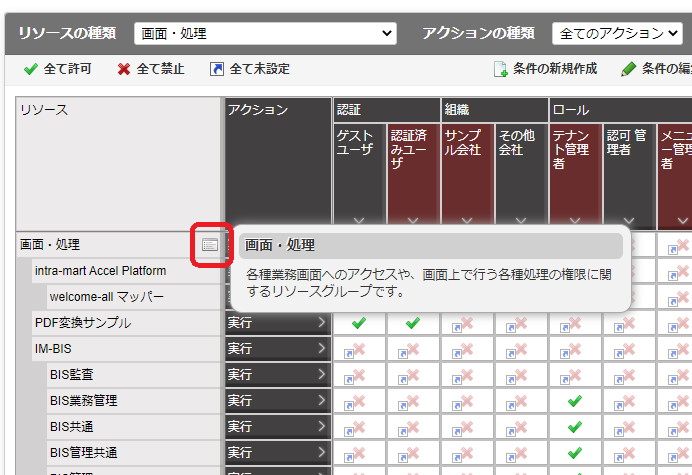Screen dimensions: 692x475
Task: Click the pencil icon for 条件の編集
Action: coord(628,69)
